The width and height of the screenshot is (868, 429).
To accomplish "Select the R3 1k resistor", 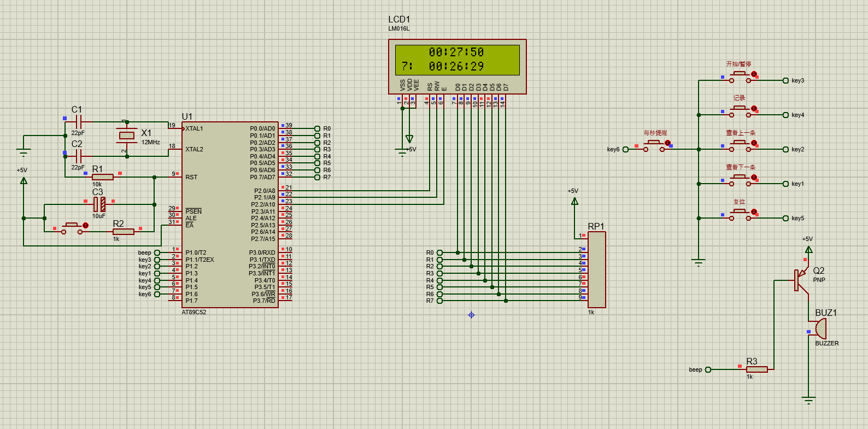I will [756, 369].
